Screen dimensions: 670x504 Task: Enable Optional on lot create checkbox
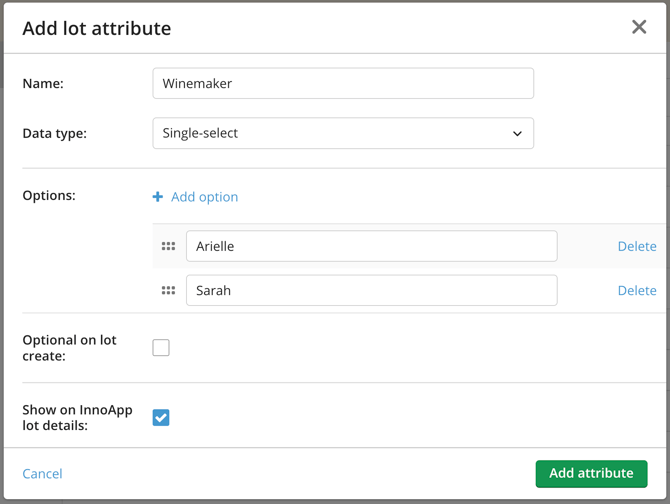tap(161, 348)
